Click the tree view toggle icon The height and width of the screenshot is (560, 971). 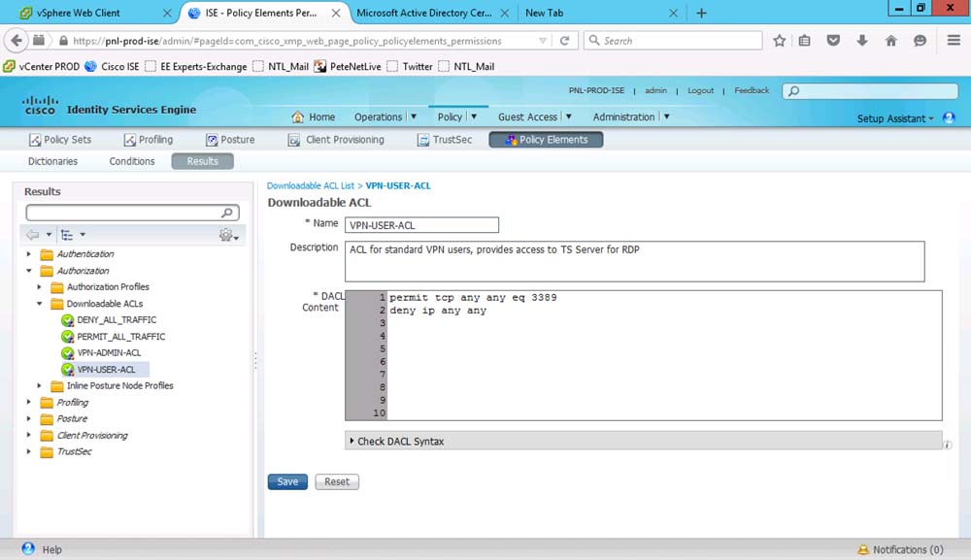(x=67, y=235)
